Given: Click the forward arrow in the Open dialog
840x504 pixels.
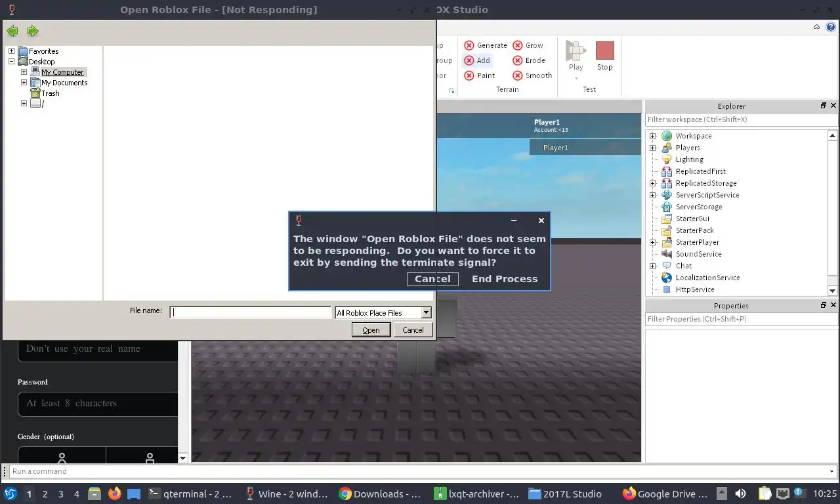Looking at the screenshot, I should pos(33,31).
